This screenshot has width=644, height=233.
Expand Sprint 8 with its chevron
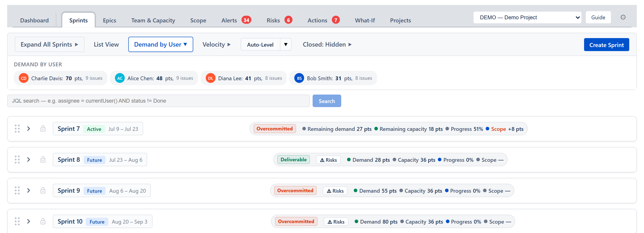[x=29, y=160]
